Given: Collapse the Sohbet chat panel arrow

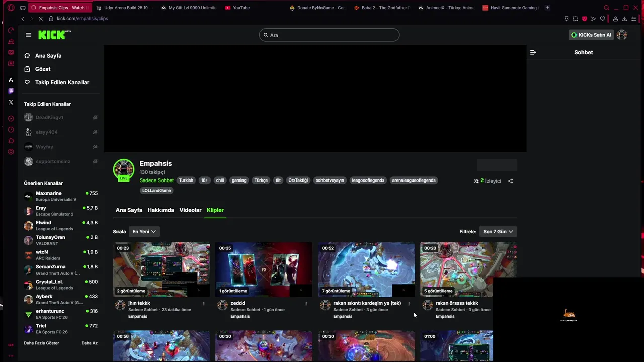Looking at the screenshot, I should (533, 52).
